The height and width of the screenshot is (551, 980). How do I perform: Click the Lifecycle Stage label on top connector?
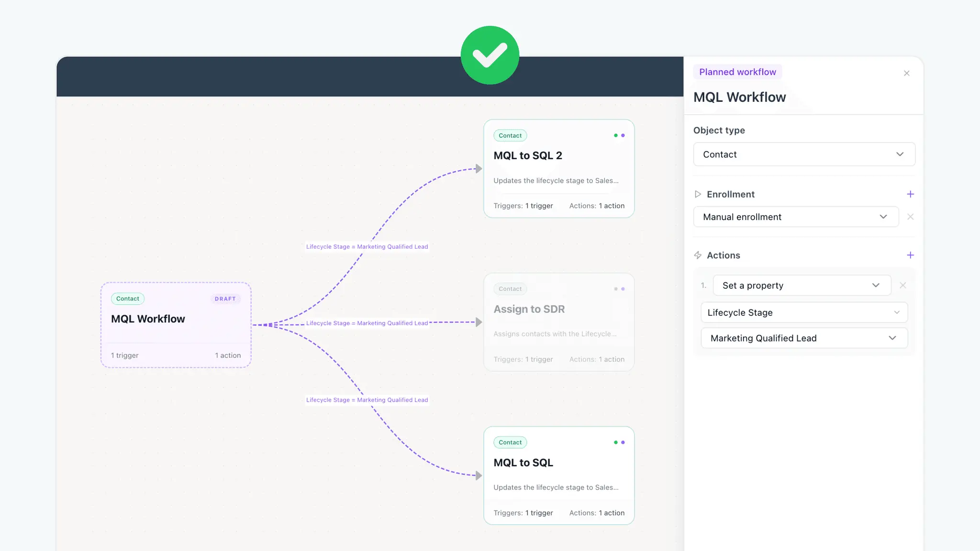coord(367,247)
